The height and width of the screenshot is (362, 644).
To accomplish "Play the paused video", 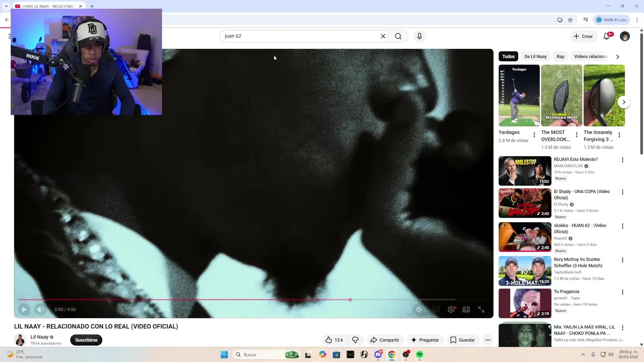I will coord(24,310).
